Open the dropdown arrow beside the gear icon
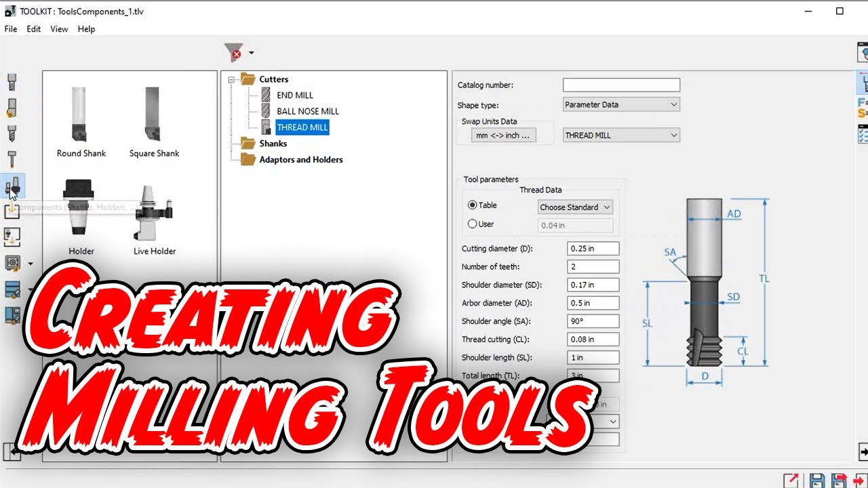 coord(31,264)
